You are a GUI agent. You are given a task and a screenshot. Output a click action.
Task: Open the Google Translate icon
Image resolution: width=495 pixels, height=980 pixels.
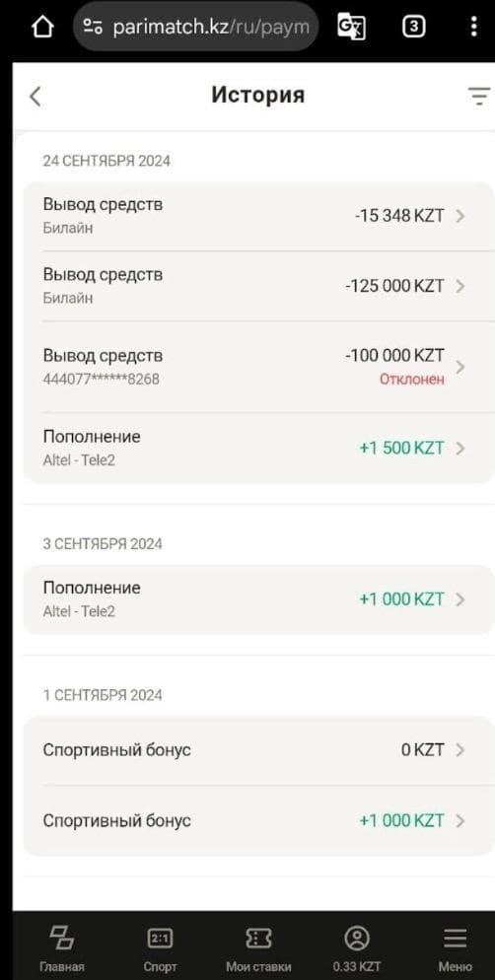coord(351,27)
